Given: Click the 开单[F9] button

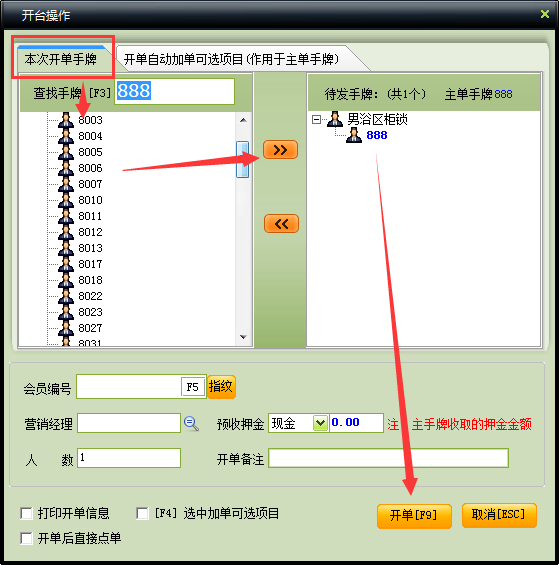Looking at the screenshot, I should point(414,516).
